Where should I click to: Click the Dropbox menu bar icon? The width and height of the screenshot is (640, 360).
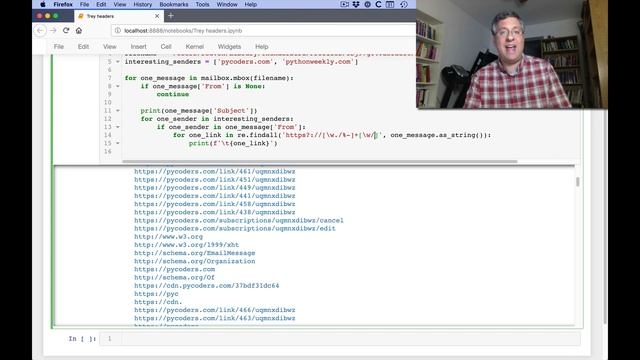point(356,4)
